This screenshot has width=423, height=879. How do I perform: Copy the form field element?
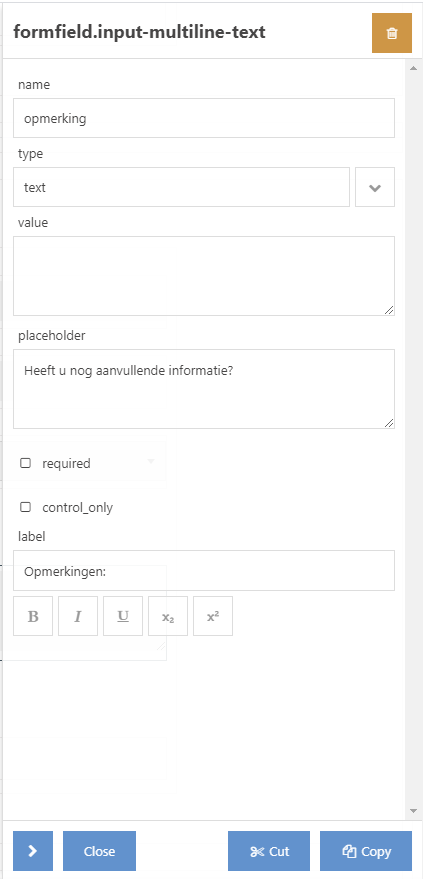pos(366,851)
